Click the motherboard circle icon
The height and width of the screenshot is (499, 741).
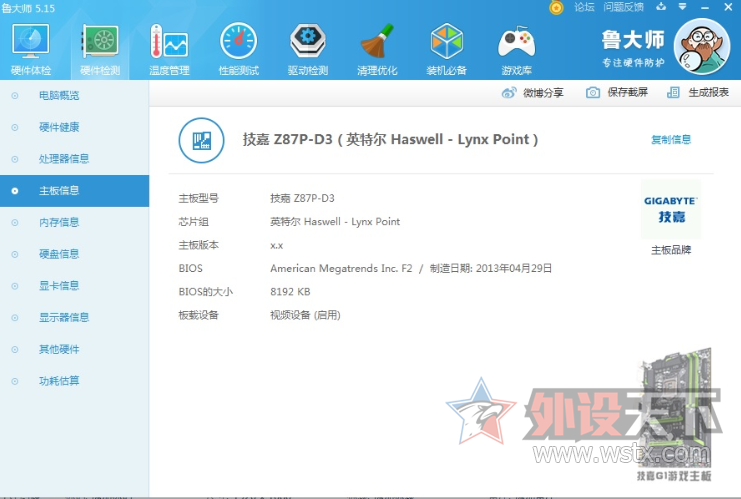coord(201,140)
